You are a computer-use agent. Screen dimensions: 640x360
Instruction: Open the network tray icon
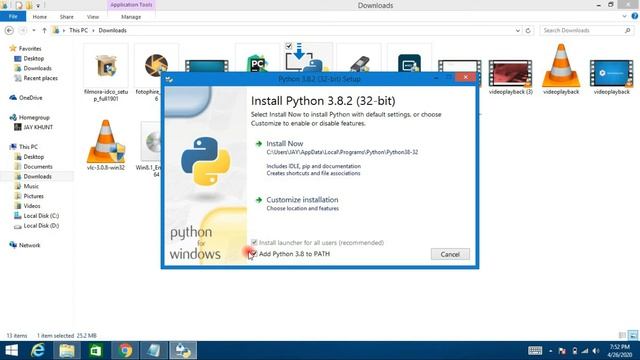click(x=585, y=351)
